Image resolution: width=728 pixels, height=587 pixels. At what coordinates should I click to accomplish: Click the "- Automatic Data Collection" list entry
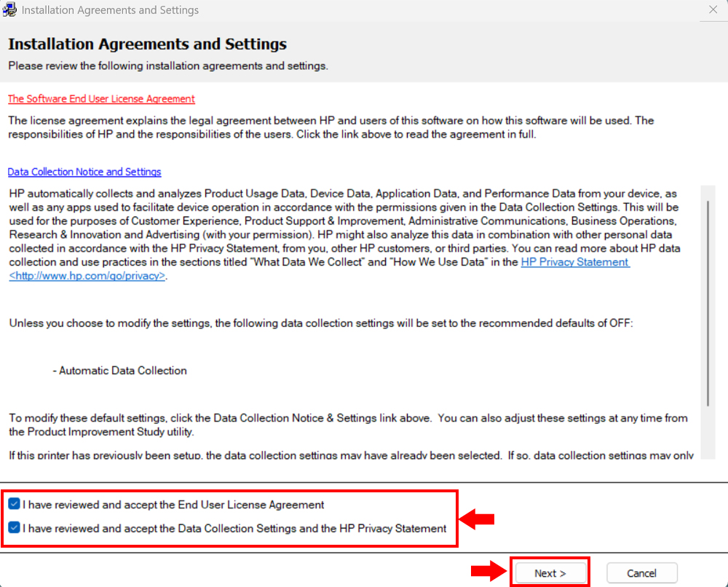coord(119,371)
